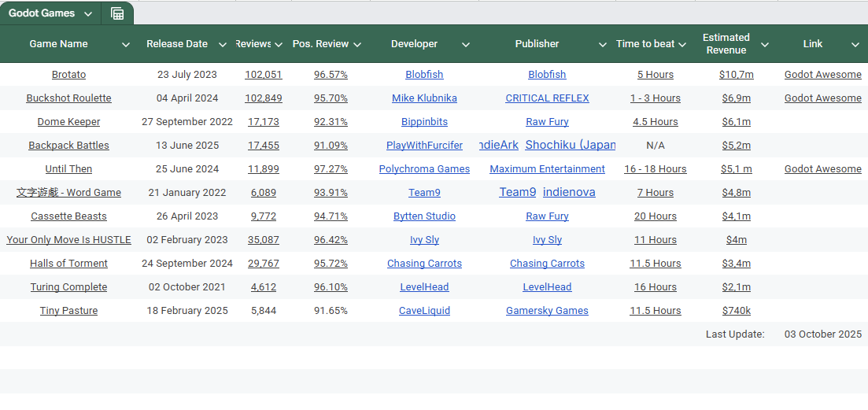Click Blobfish in the Publisher column
The width and height of the screenshot is (868, 410).
547,75
